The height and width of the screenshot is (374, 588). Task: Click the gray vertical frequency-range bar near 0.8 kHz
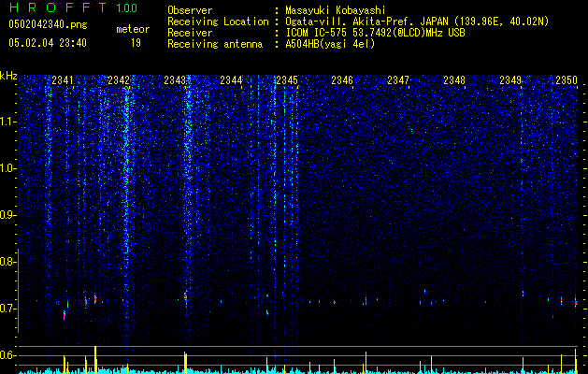18,291
